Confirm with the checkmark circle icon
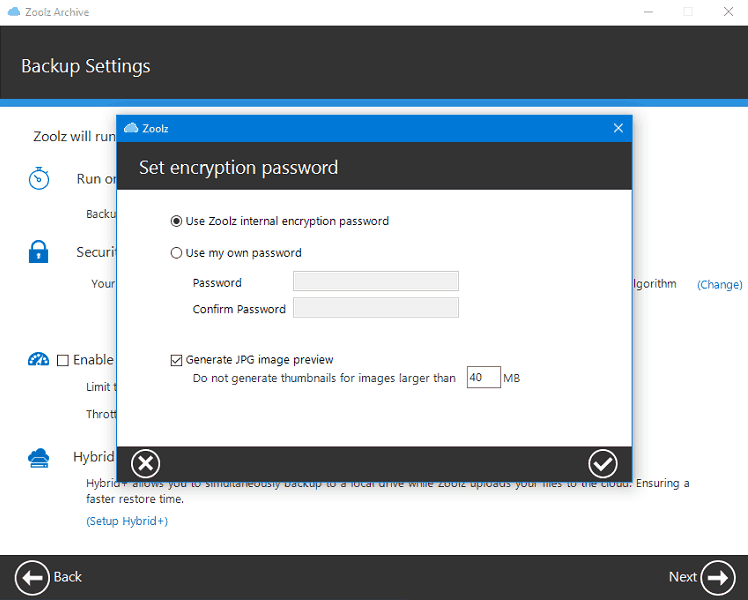 [603, 464]
